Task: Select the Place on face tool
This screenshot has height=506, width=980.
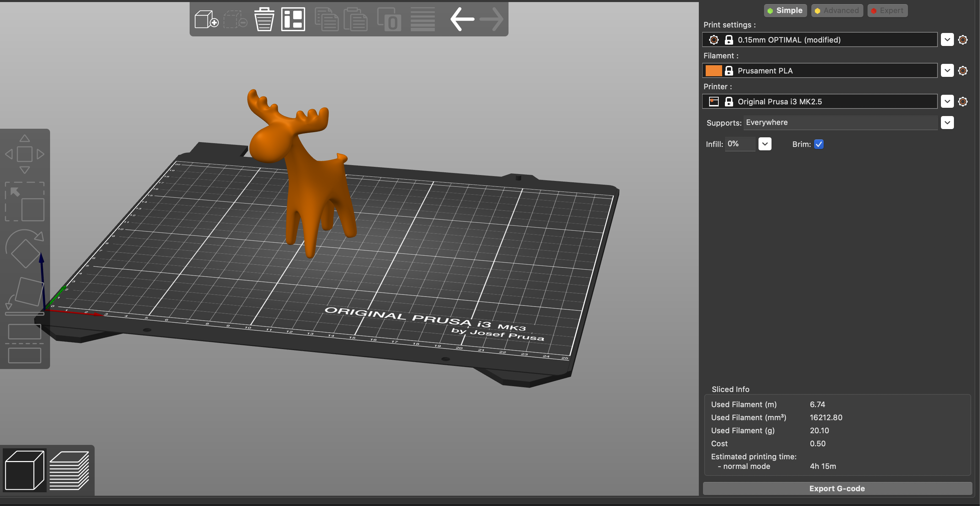Action: 25,295
